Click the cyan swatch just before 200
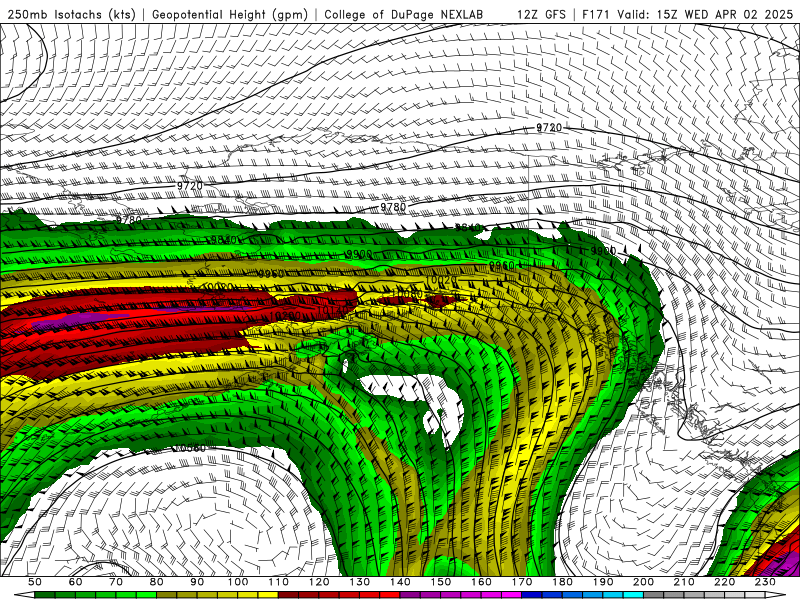Image resolution: width=800 pixels, height=600 pixels. click(633, 595)
